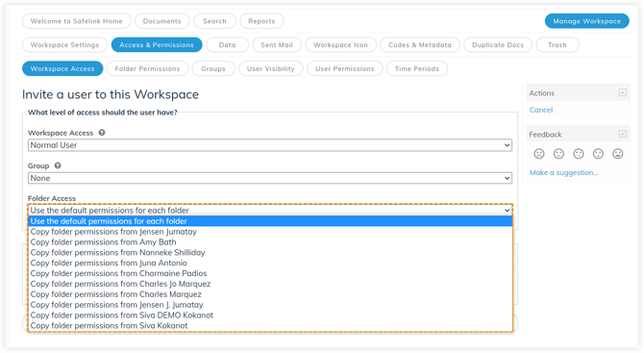
Task: Open the Trash tab
Action: tap(557, 45)
